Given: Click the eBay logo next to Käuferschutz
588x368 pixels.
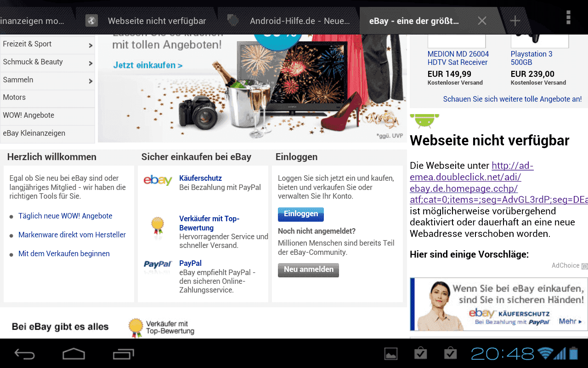Looking at the screenshot, I should (x=158, y=180).
